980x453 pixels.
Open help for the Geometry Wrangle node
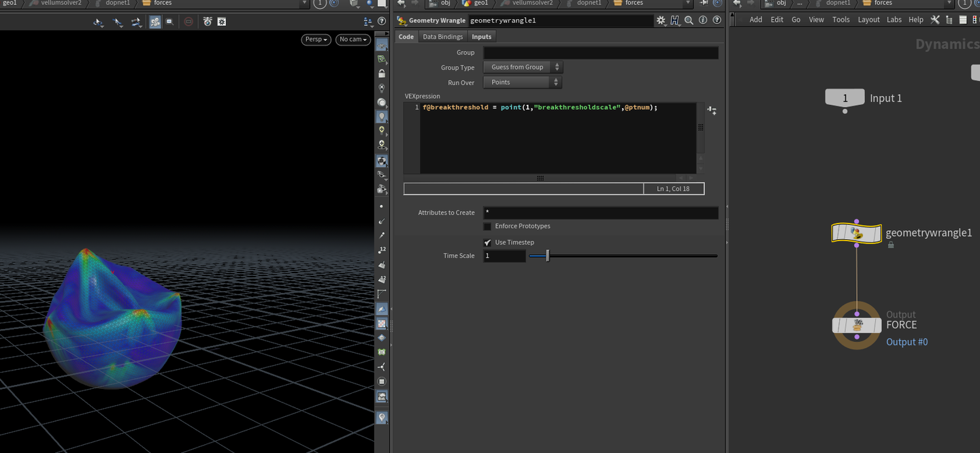(716, 20)
